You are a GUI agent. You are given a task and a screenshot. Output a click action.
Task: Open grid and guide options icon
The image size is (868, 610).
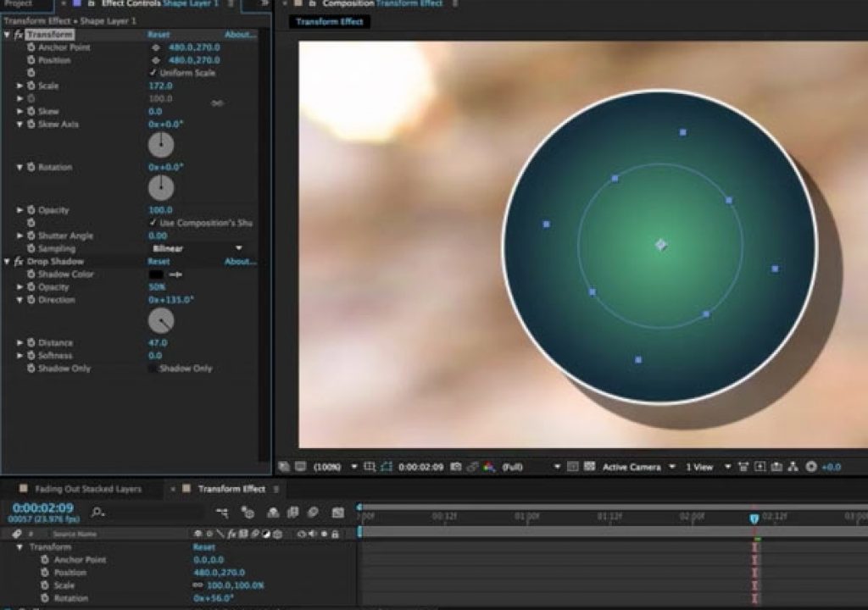[x=370, y=467]
